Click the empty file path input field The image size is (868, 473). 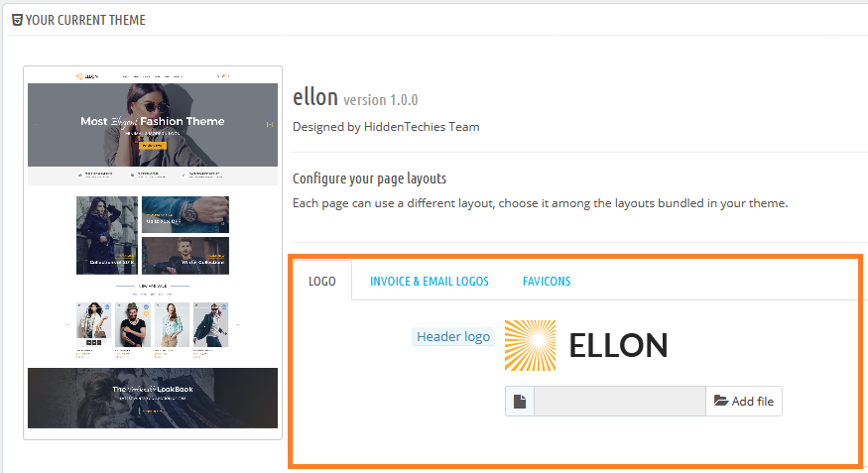pyautogui.click(x=619, y=401)
